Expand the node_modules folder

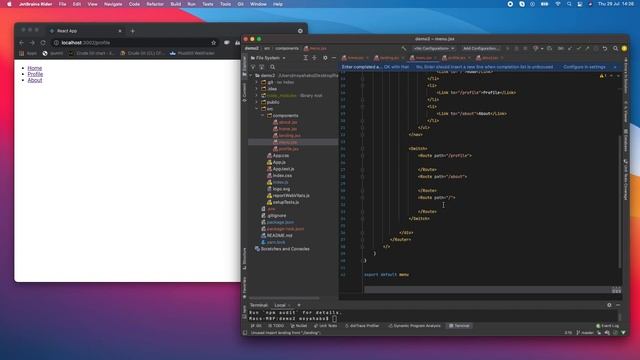coord(257,96)
